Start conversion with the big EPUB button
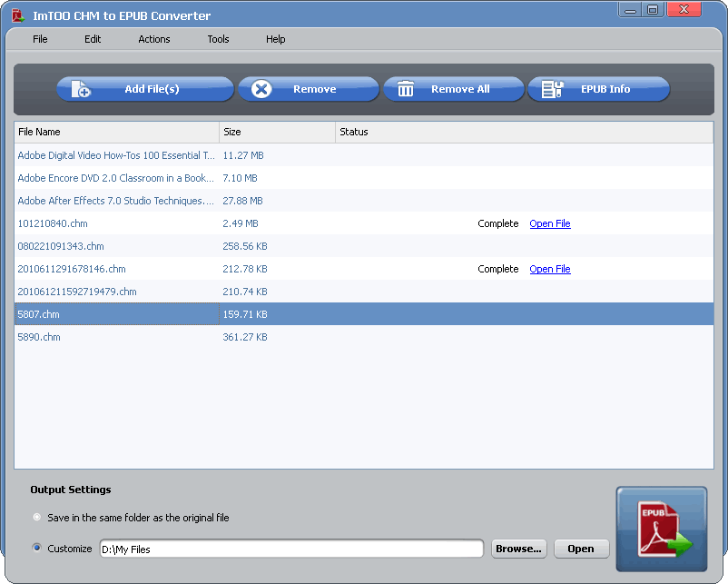Screen dimensions: 728x584 point(661,529)
